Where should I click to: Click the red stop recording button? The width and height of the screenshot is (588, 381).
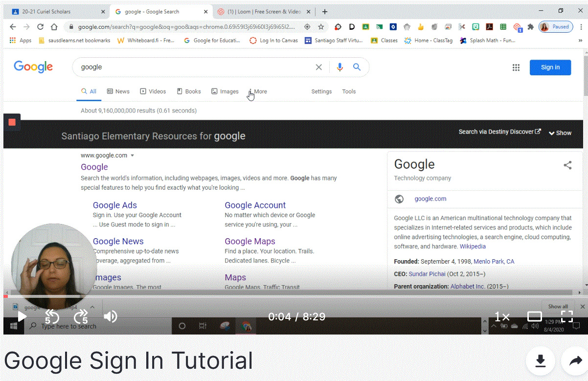click(12, 122)
